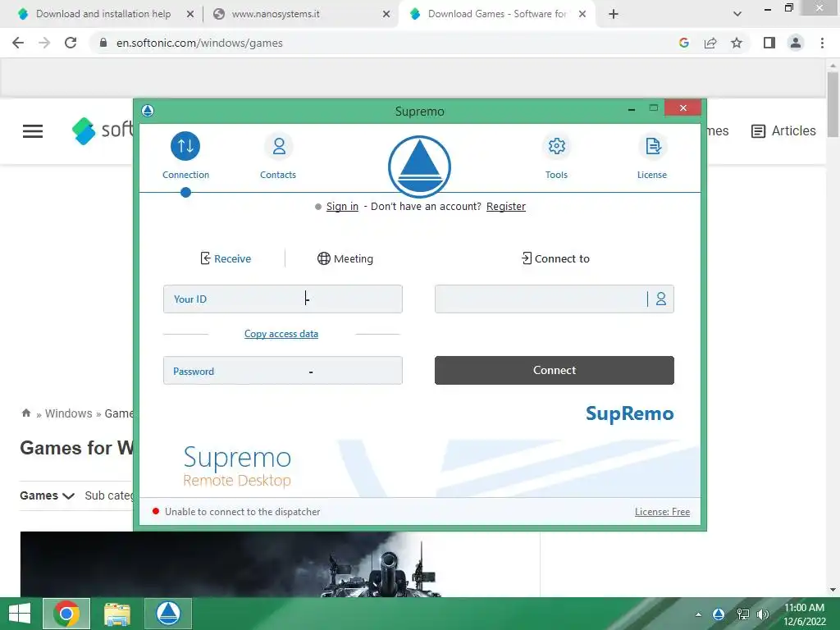
Task: Bookmark this page with the star
Action: 737,43
